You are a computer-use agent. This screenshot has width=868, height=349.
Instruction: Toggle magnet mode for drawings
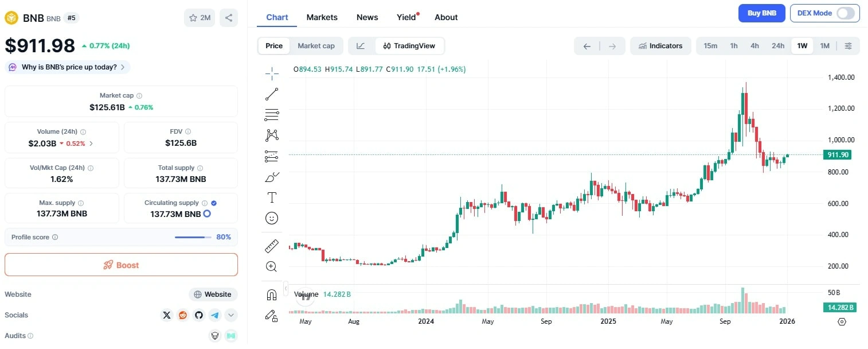(x=272, y=294)
